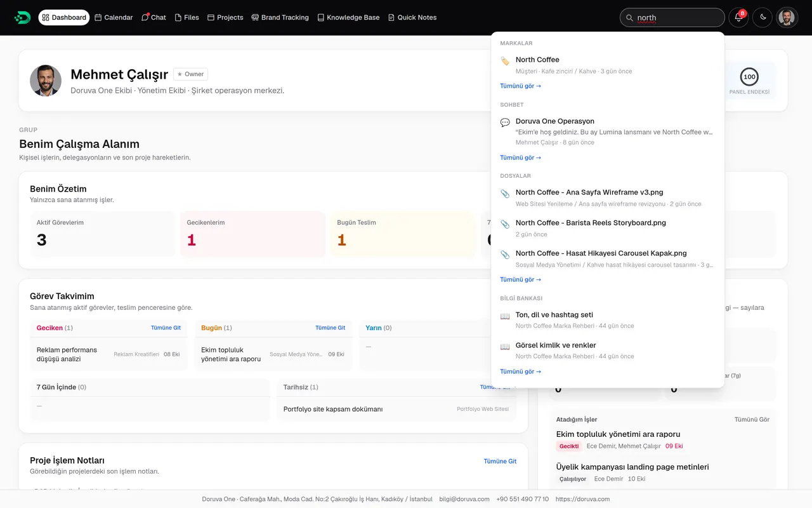Screen dimensions: 812x508
Task: Open Ana Sayfa Wireframe v3.png file
Action: point(608,197)
